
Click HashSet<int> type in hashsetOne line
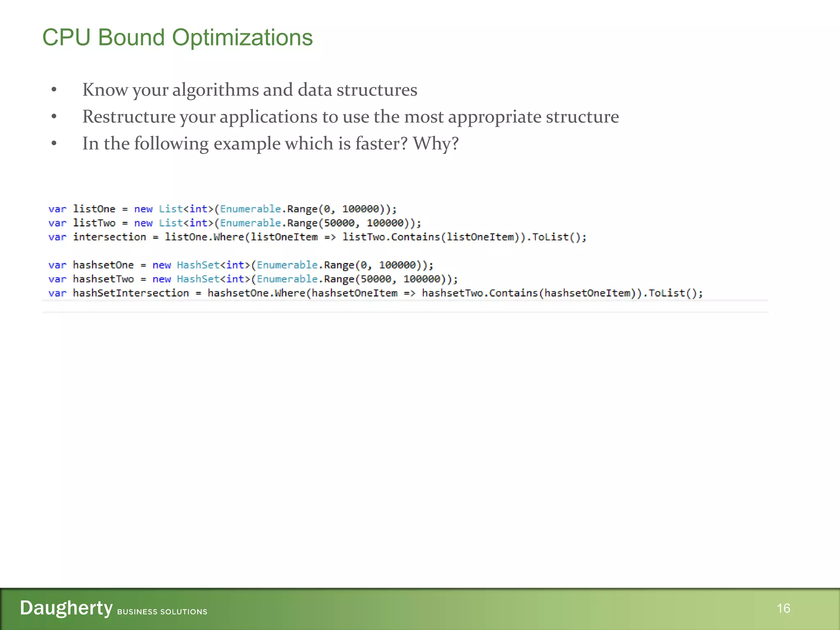[x=213, y=265]
